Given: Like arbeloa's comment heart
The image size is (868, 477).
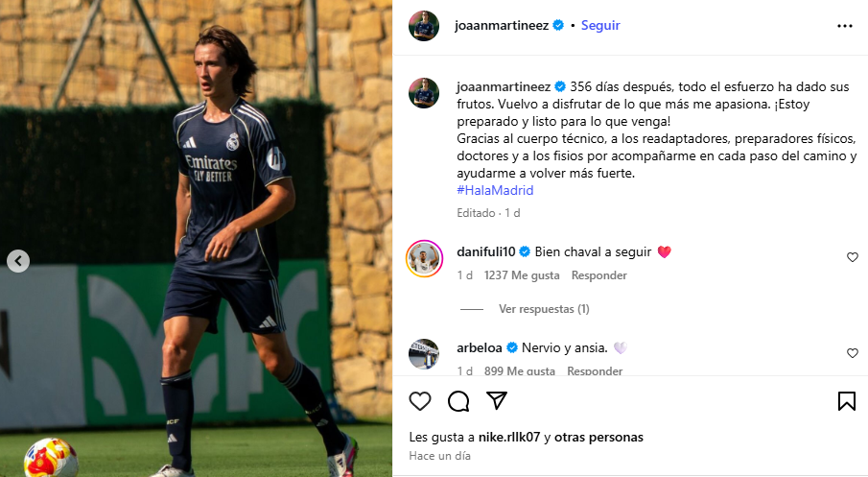Looking at the screenshot, I should coord(853,353).
